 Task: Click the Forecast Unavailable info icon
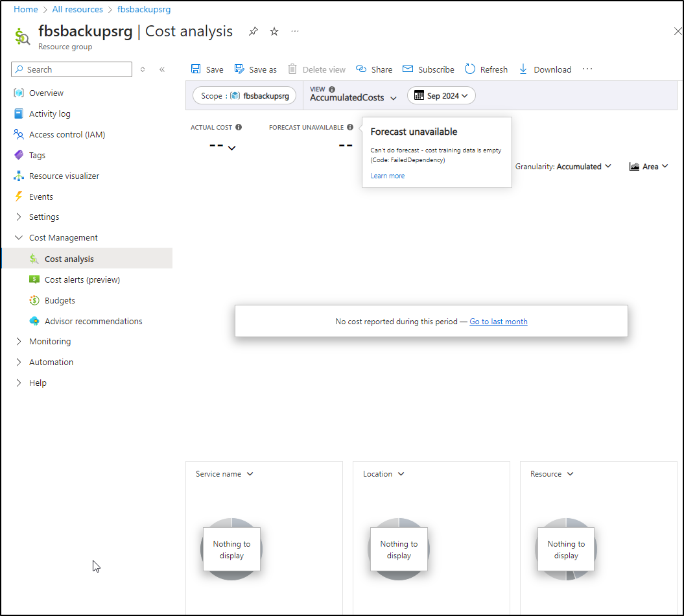(x=350, y=127)
